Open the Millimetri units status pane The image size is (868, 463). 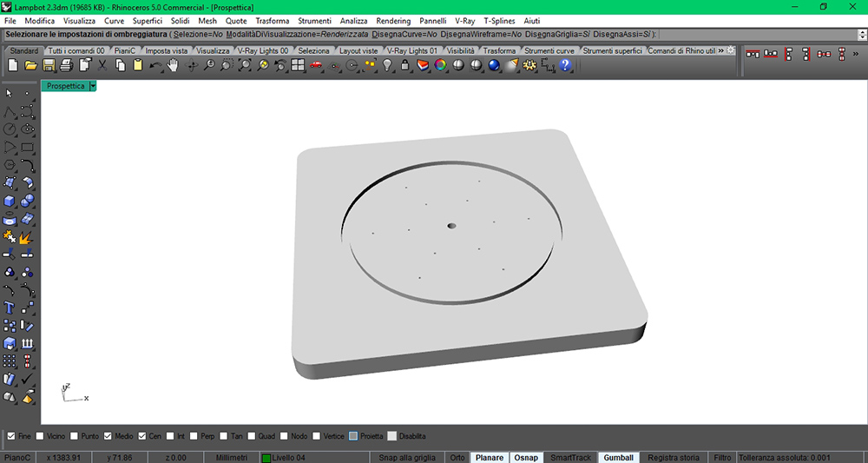tap(231, 458)
